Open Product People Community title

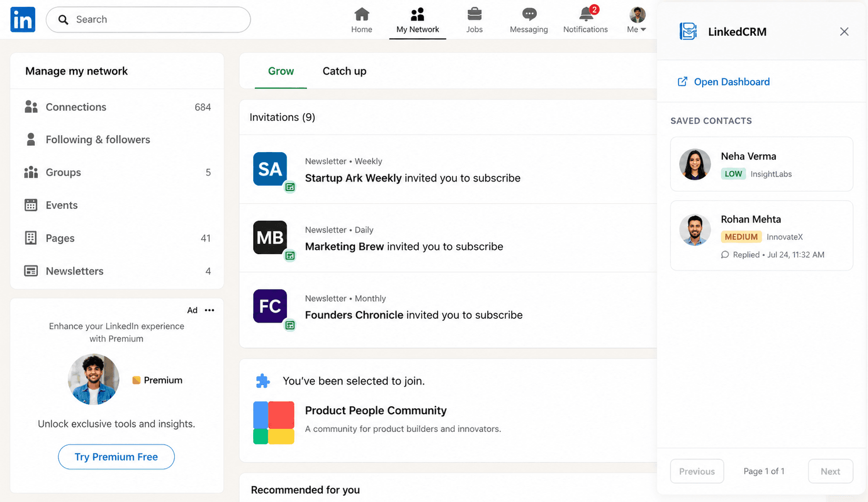(x=376, y=410)
